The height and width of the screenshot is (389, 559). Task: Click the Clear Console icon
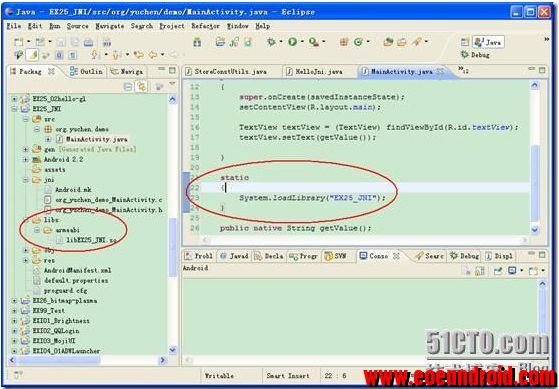pyautogui.click(x=466, y=271)
